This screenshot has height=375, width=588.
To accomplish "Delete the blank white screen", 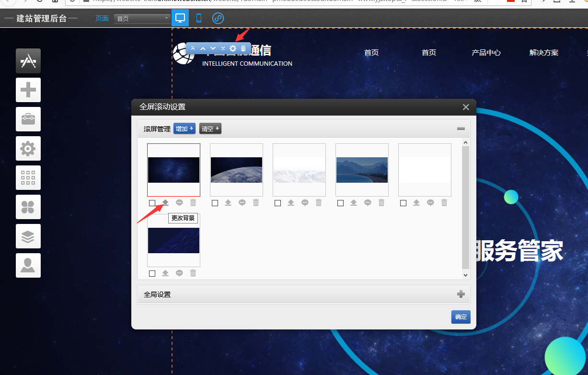I will point(444,203).
